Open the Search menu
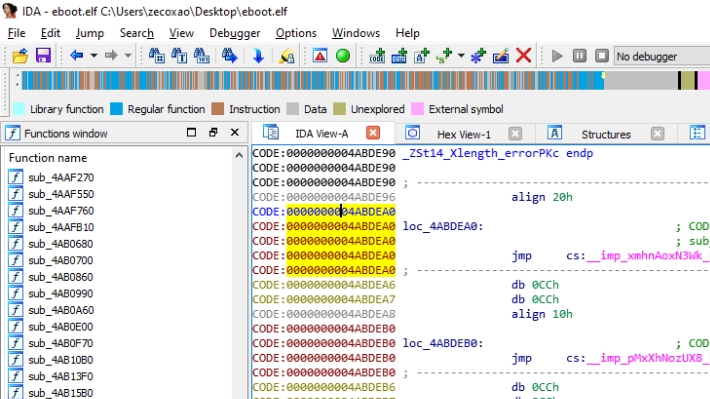Screen dimensions: 710x399 (x=137, y=33)
